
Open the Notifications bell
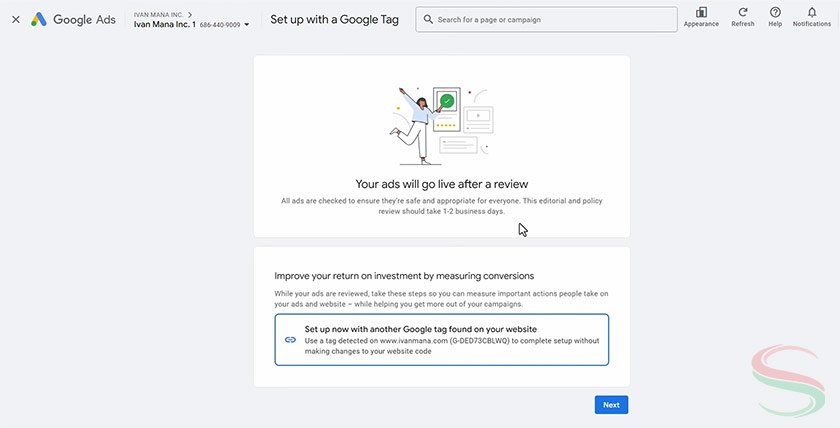[x=812, y=13]
